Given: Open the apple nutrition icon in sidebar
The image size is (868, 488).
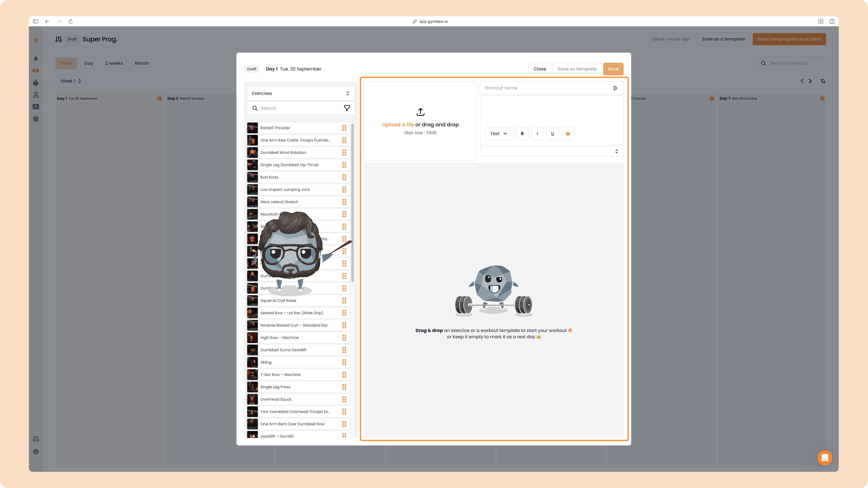Looking at the screenshot, I should tap(36, 83).
